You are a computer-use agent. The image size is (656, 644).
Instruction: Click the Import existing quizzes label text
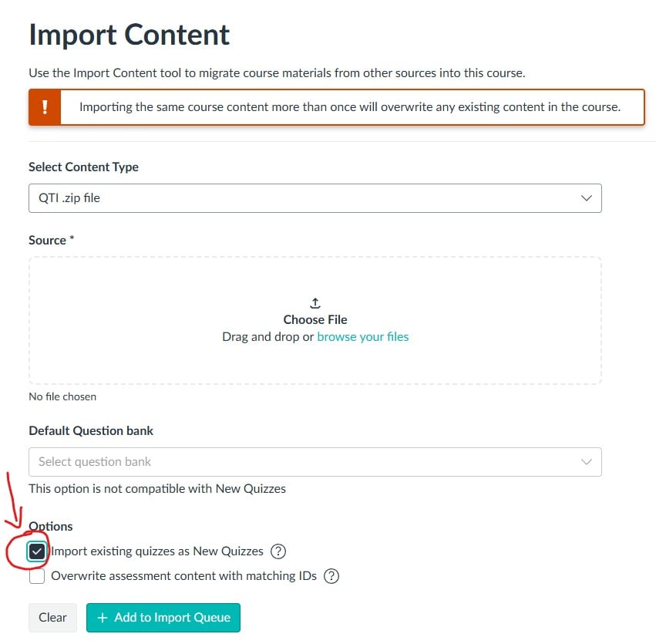157,551
